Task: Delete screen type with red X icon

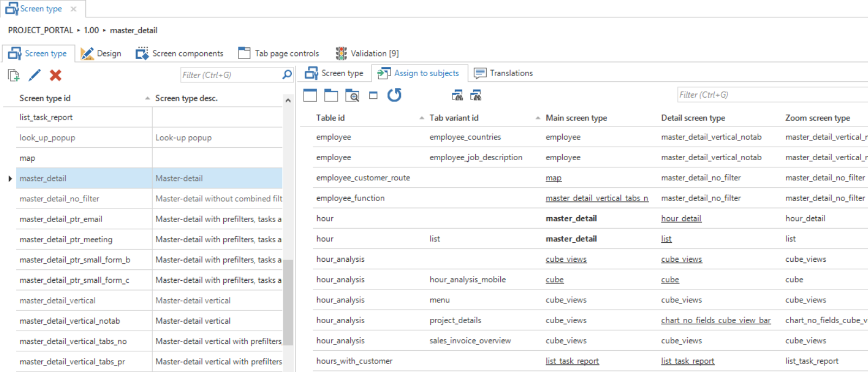Action: click(55, 75)
